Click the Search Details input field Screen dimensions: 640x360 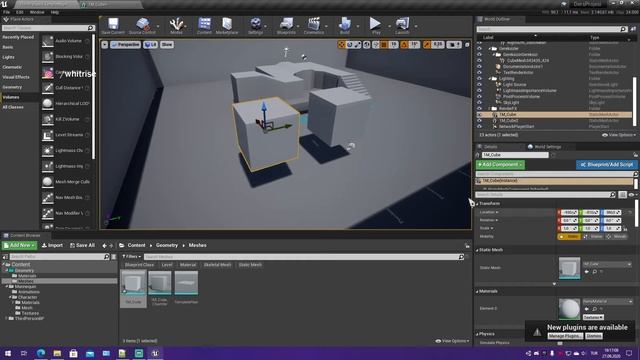tap(546, 195)
